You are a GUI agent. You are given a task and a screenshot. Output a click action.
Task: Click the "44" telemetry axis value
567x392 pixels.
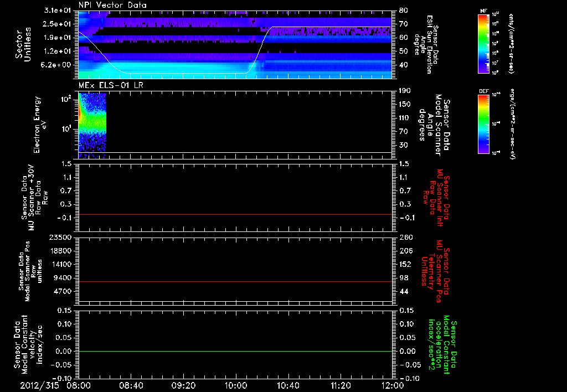coord(404,291)
